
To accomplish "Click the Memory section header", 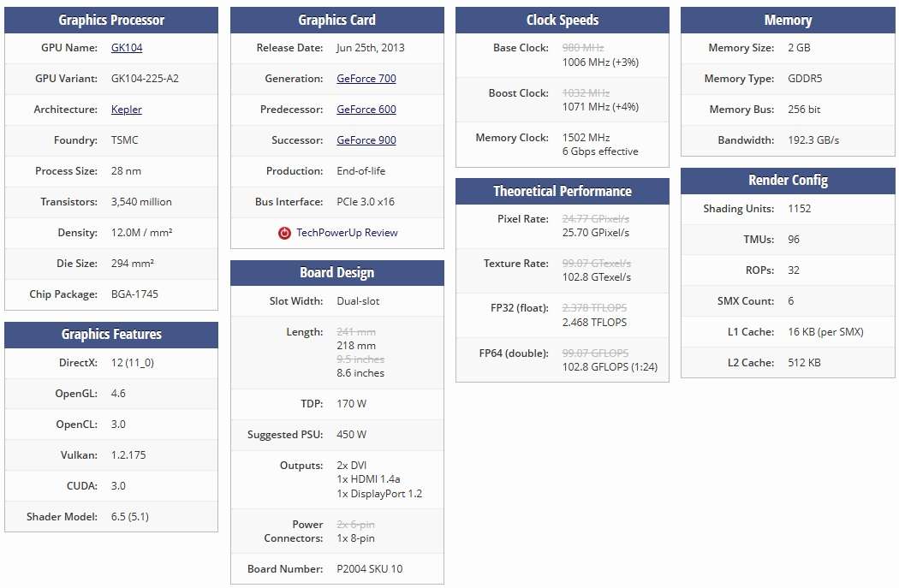I will pos(787,20).
